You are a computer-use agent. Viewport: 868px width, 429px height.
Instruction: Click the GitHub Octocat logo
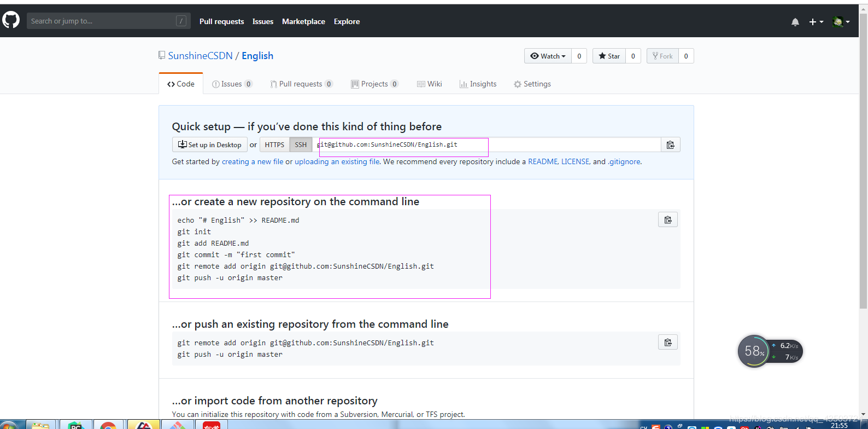click(11, 21)
